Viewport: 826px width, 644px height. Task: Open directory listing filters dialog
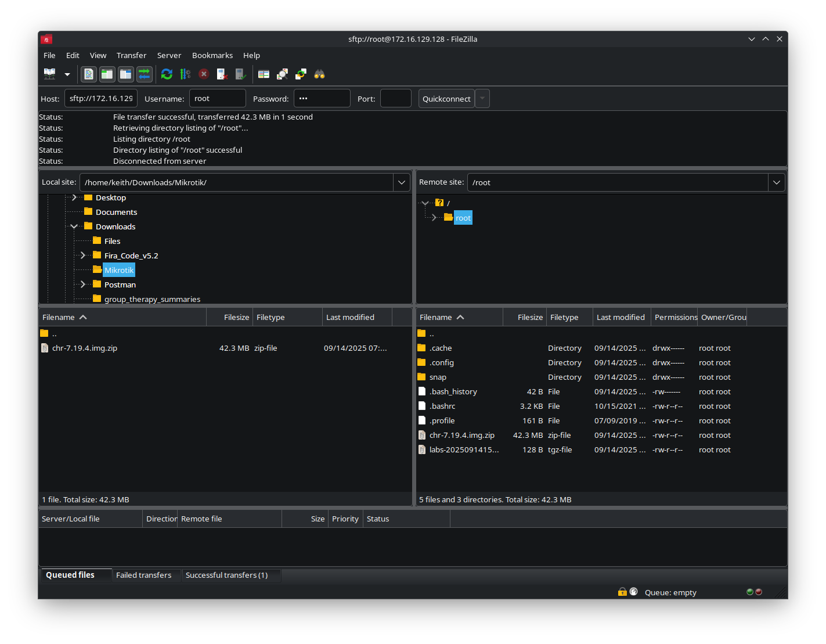click(x=264, y=74)
